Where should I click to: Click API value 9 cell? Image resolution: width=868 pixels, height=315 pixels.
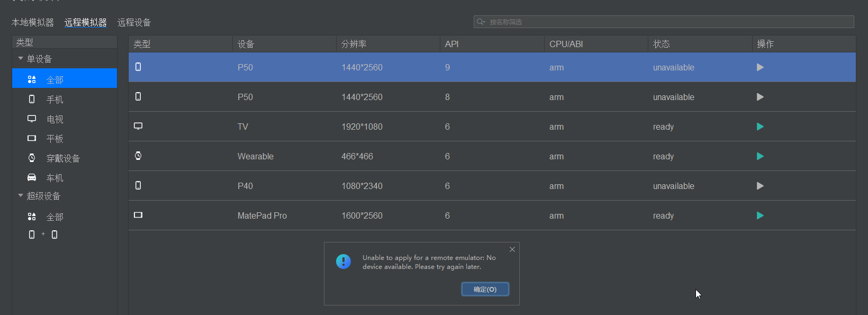click(447, 67)
